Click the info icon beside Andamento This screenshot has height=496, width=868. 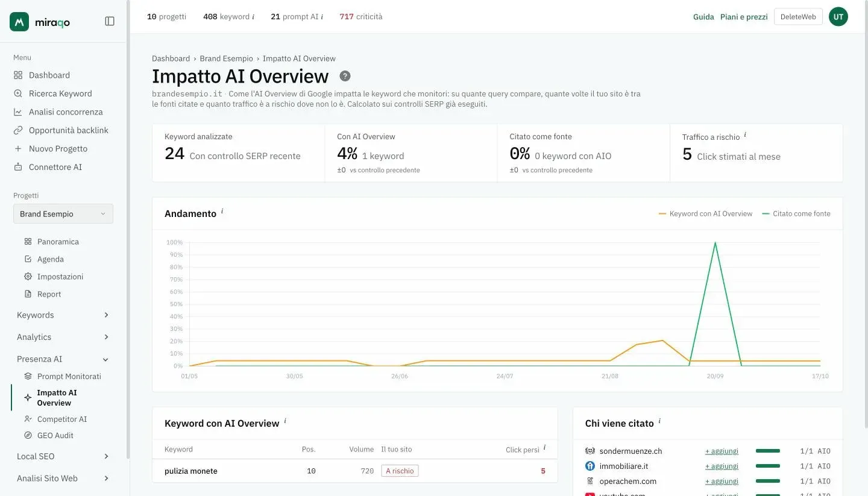coord(222,212)
